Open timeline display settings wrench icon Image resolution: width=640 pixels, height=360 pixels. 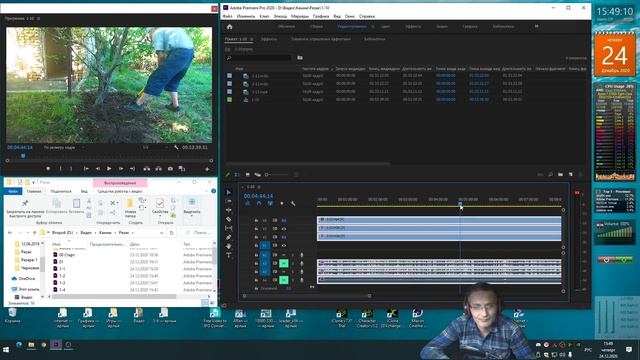point(293,203)
